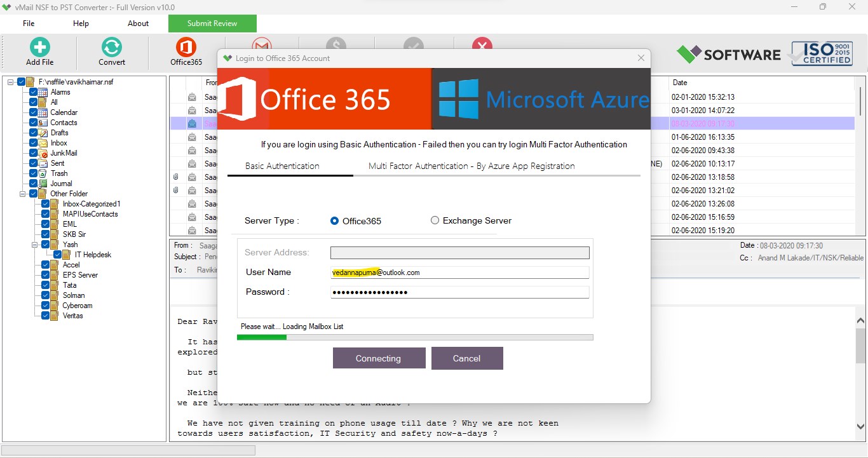Image resolution: width=868 pixels, height=458 pixels.
Task: Click the Add File toolbar icon
Action: pyautogui.click(x=39, y=47)
